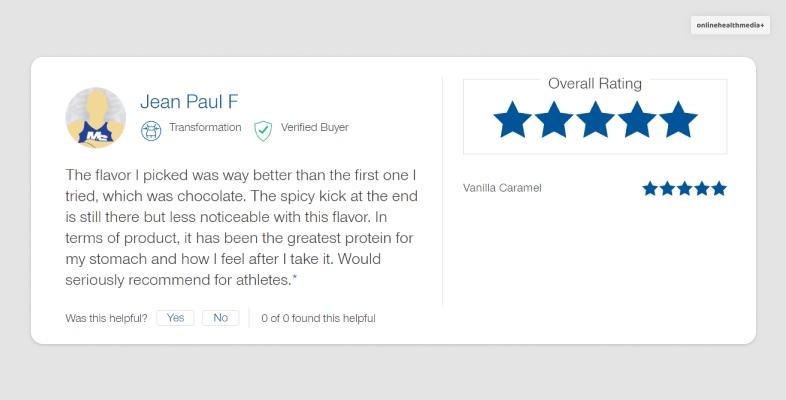Click the fourth large Overall Rating star
The width and height of the screenshot is (786, 400).
tap(636, 120)
